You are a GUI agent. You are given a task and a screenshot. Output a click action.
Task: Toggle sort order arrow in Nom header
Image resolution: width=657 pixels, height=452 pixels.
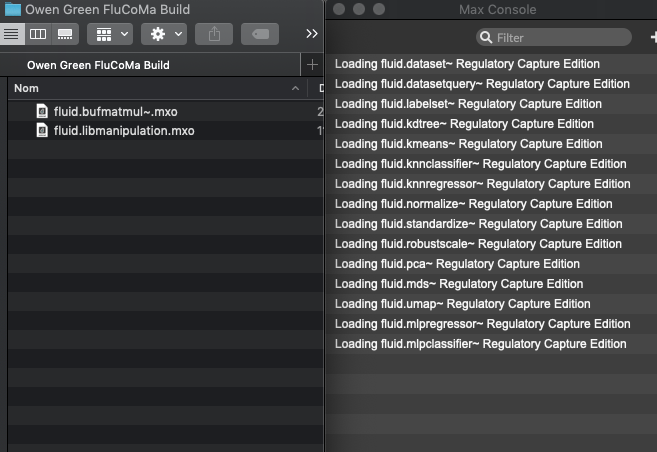tap(295, 88)
